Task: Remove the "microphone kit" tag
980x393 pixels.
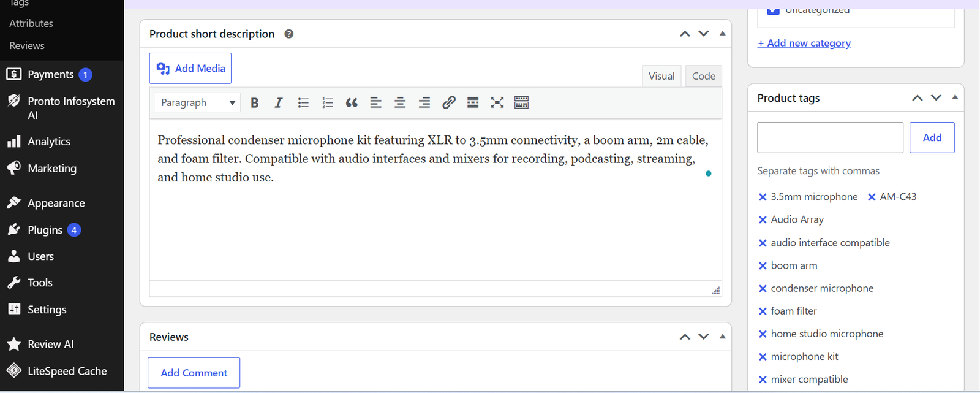Action: click(x=763, y=356)
